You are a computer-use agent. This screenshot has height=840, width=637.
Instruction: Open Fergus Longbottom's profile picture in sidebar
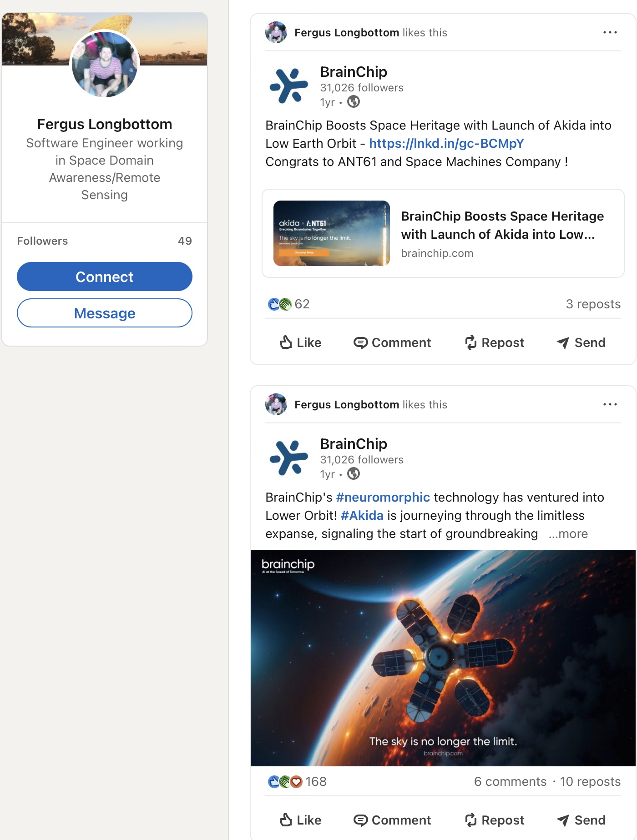(105, 64)
